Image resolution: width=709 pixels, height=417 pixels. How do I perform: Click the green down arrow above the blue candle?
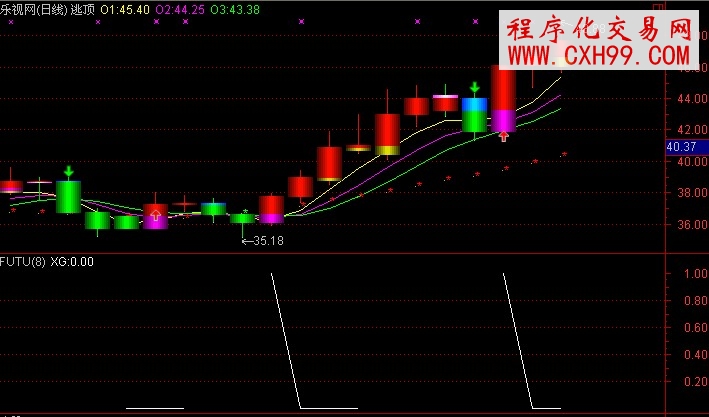click(474, 89)
